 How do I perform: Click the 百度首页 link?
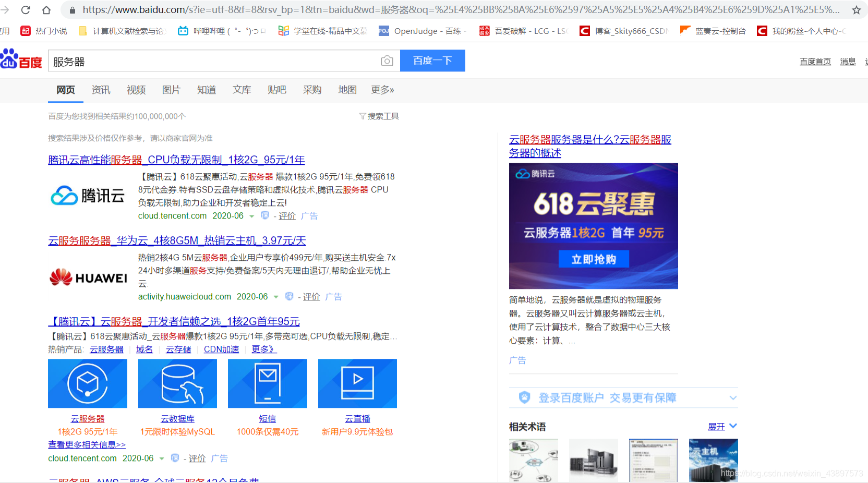pos(815,62)
